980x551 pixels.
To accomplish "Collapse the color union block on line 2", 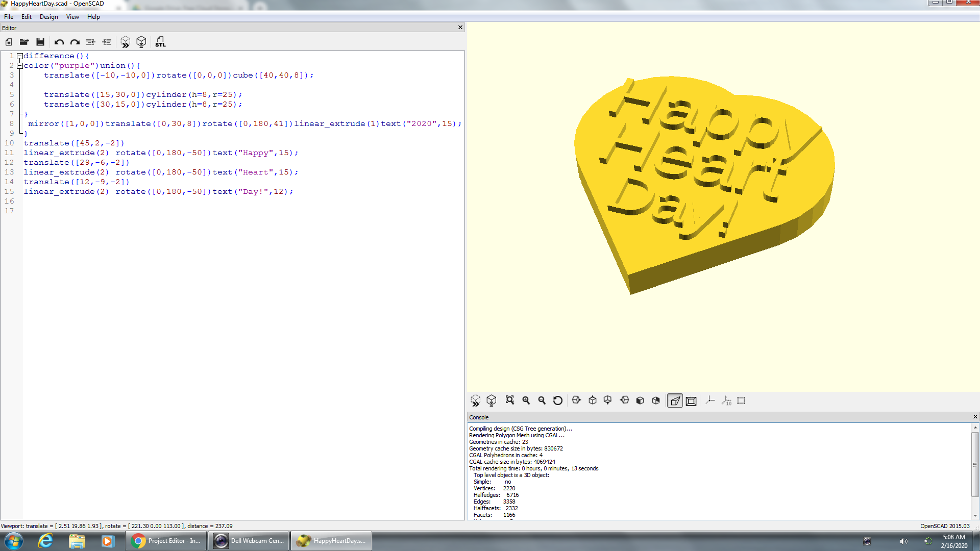I will coord(19,65).
